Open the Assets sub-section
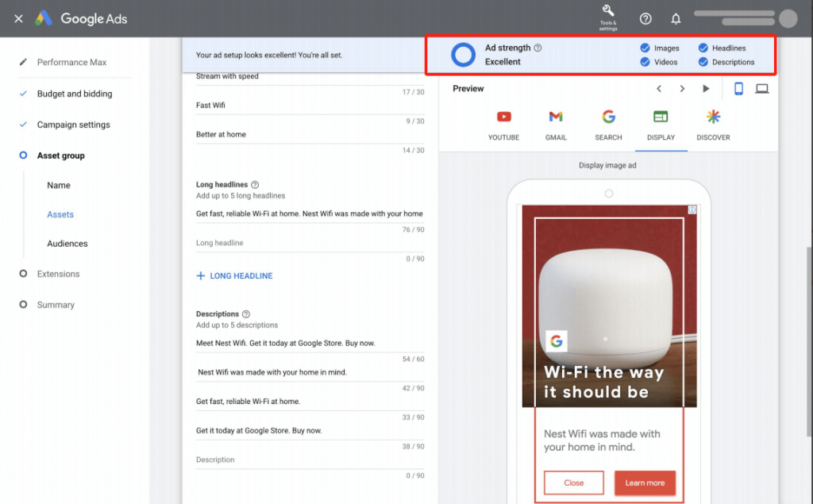 [60, 214]
